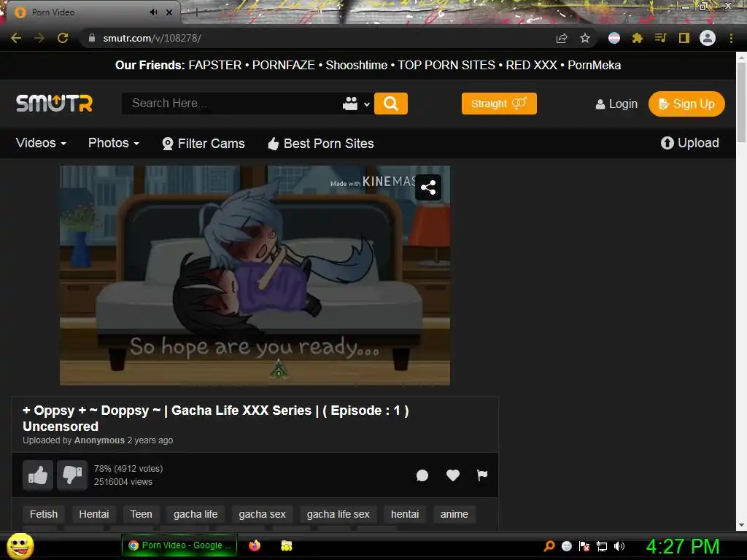This screenshot has height=560, width=747.
Task: Toggle the browser side panel icon
Action: coord(684,38)
